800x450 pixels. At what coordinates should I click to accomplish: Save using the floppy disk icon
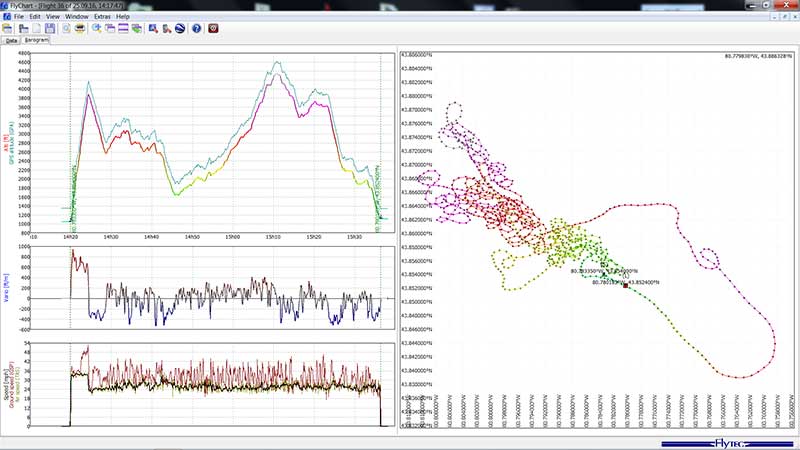click(50, 28)
